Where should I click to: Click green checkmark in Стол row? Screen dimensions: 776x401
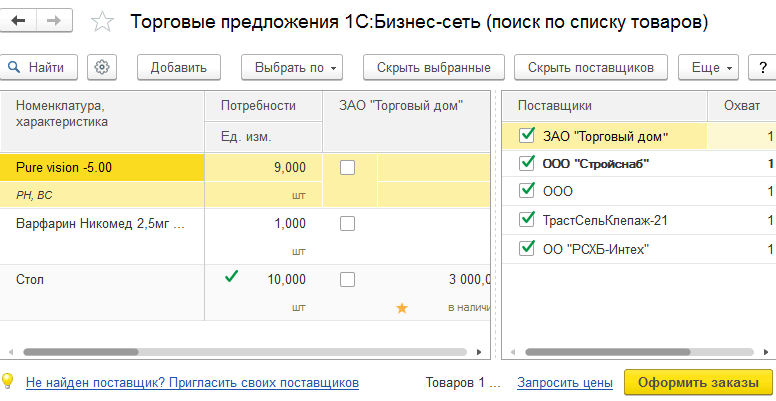pos(232,278)
